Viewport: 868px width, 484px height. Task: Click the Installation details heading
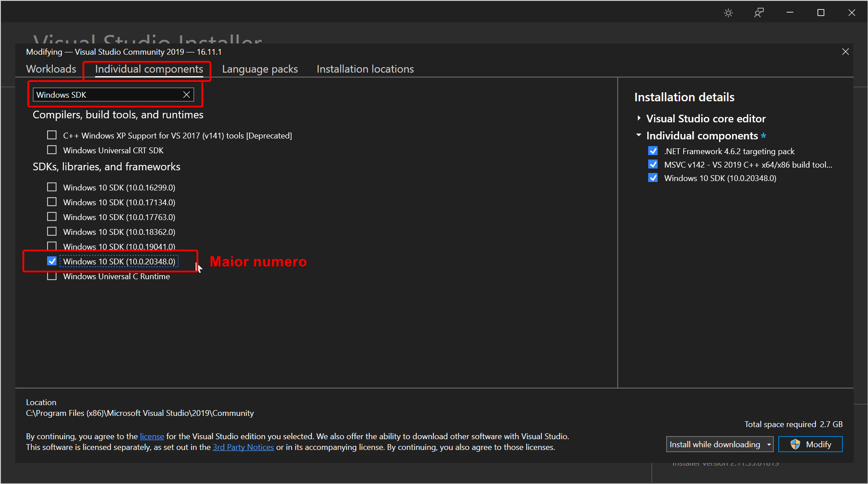pyautogui.click(x=684, y=97)
